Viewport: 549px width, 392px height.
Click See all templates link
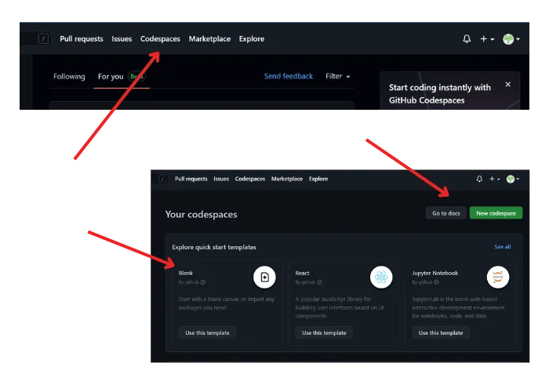click(x=503, y=247)
